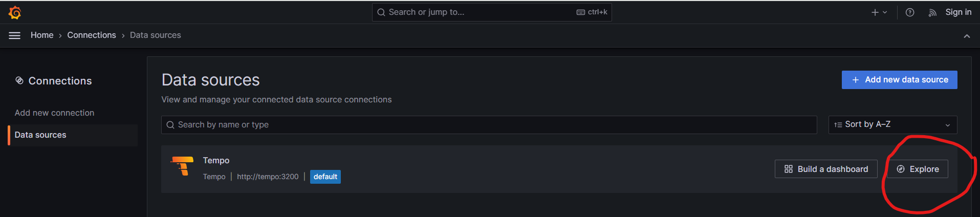Screen dimensions: 980x217
Task: Click the Connections header icon in sidebar
Action: [x=19, y=80]
